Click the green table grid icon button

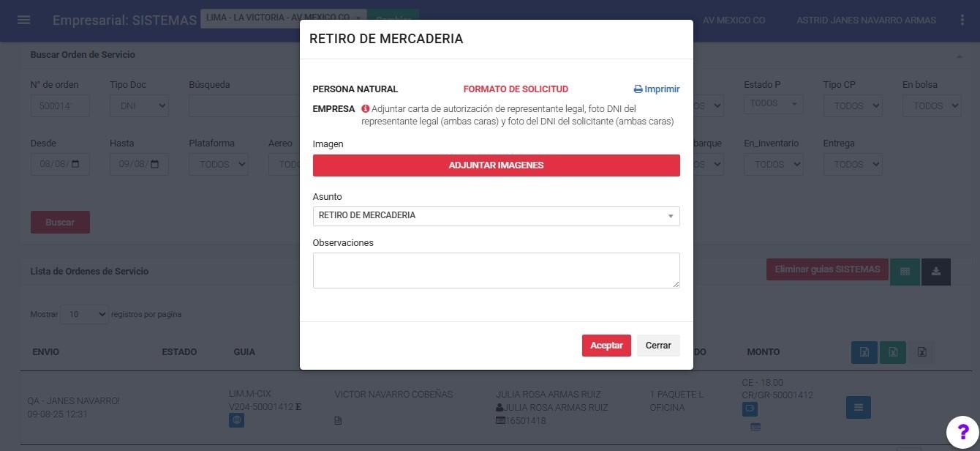click(905, 272)
